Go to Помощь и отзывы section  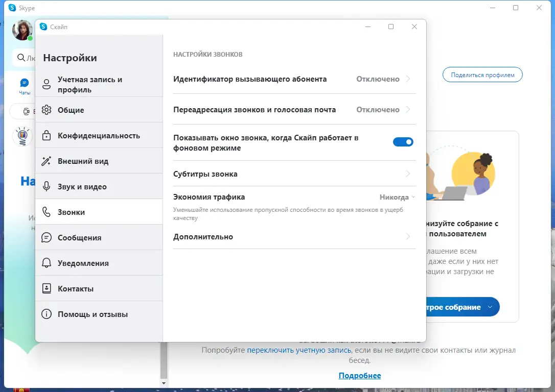pos(99,314)
